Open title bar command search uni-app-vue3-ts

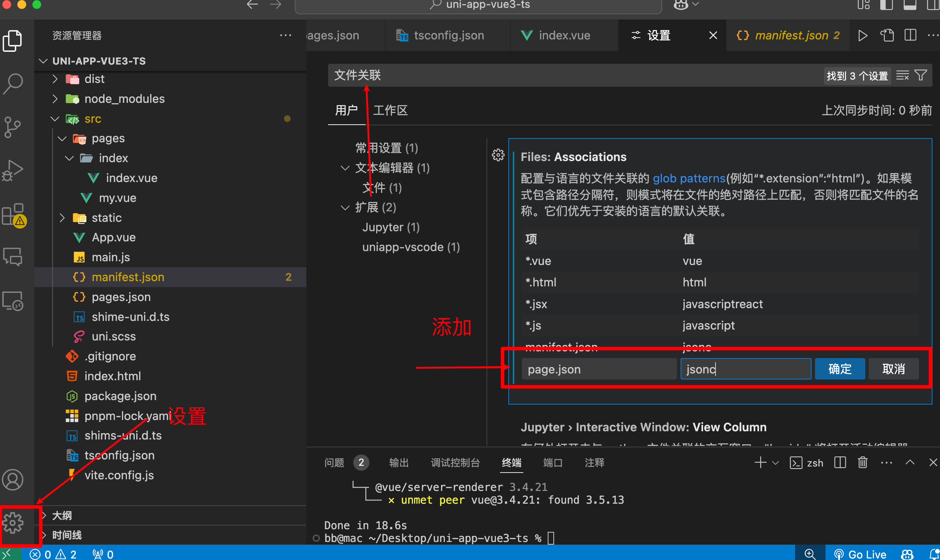(478, 5)
